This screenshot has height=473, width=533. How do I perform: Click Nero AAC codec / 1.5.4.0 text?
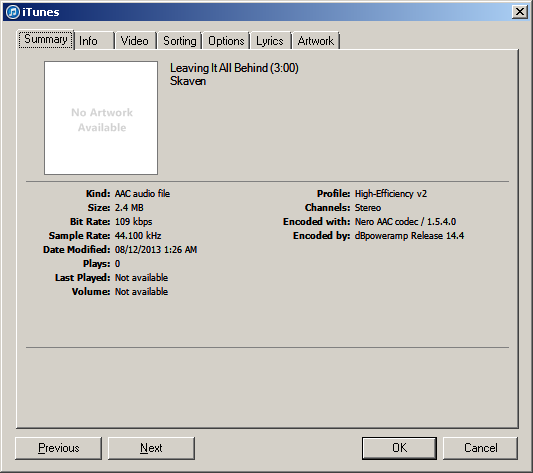pos(406,222)
